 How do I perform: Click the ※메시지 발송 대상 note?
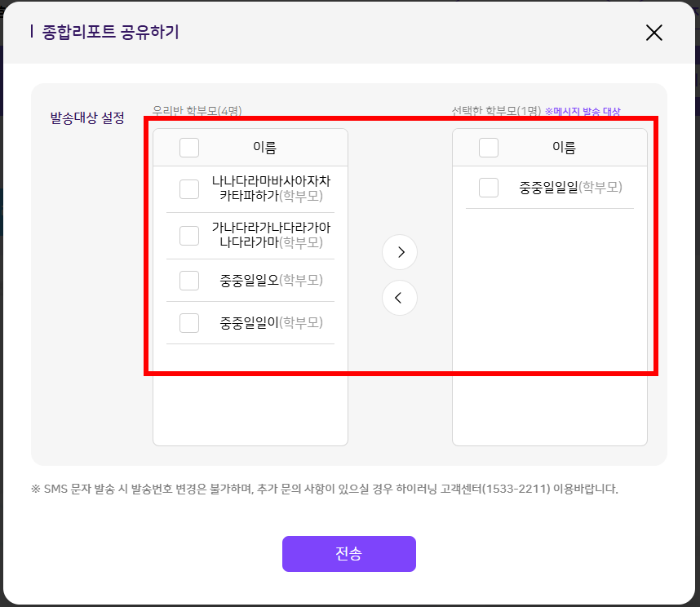click(583, 112)
